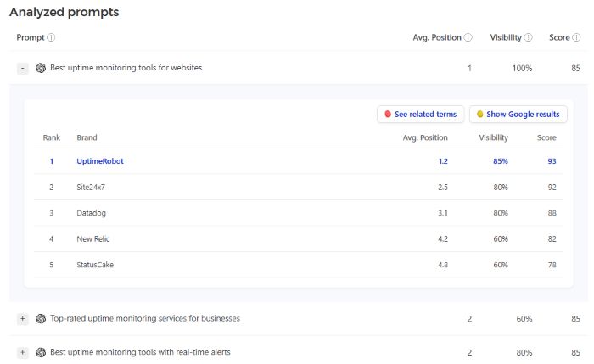Click StatusCake's 4.8 average position
Image resolution: width=594 pixels, height=364 pixels.
[443, 265]
